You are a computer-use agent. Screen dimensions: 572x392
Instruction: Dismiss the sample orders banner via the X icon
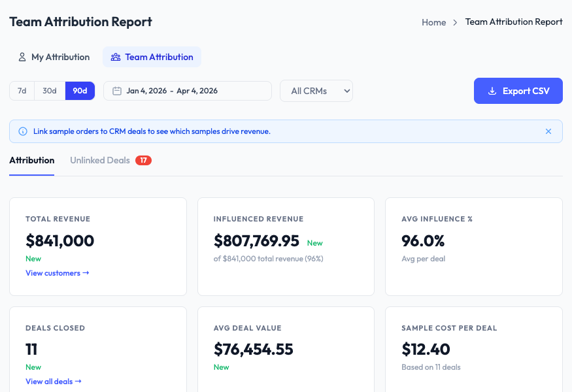pyautogui.click(x=548, y=131)
